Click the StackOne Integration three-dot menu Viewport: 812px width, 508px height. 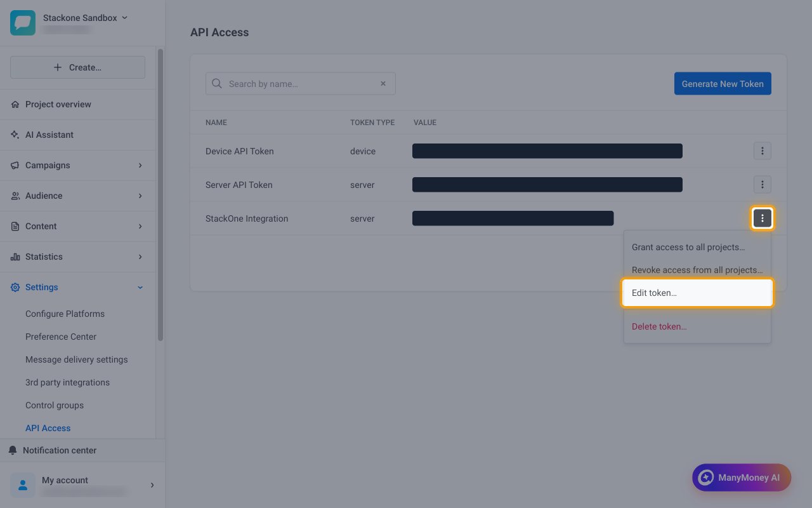coord(763,218)
